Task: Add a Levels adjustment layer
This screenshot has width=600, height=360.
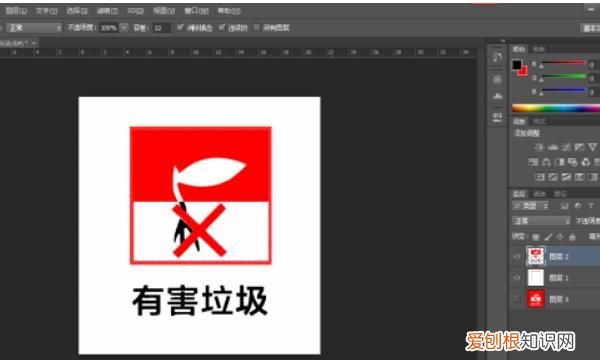Action: [553, 147]
